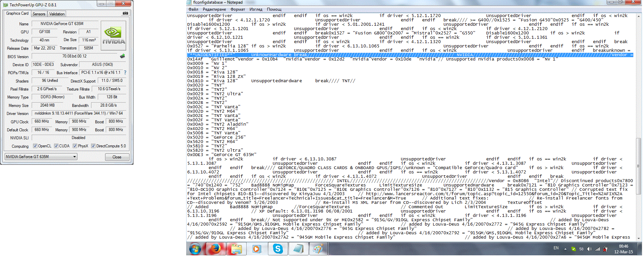Click the DirectX Support field 11.0 / SM5.0
Image resolution: width=644 pixels, height=258 pixels.
[x=112, y=81]
